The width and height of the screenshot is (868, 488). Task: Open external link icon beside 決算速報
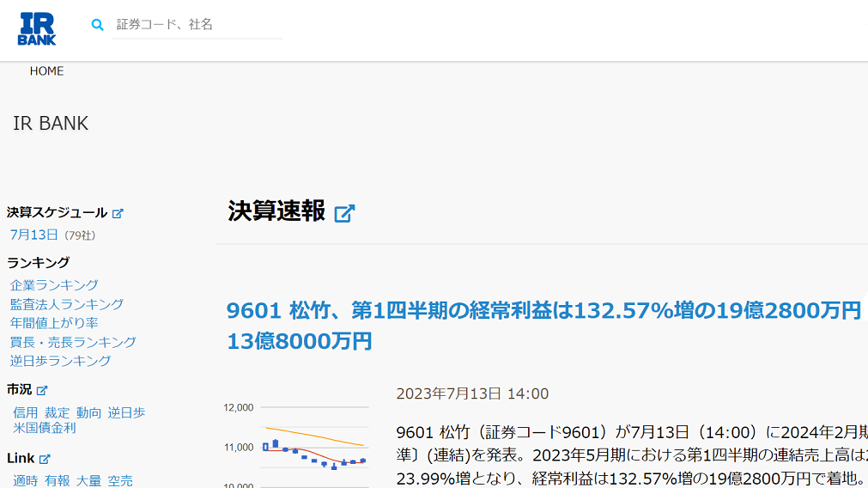pyautogui.click(x=344, y=213)
